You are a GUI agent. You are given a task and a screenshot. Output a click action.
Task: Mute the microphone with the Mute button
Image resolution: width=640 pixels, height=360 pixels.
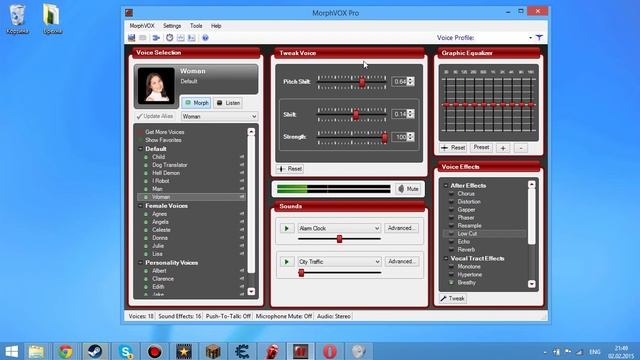pos(408,189)
